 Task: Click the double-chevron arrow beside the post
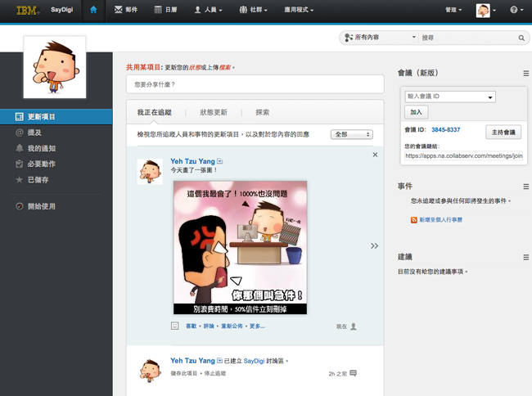(x=374, y=245)
